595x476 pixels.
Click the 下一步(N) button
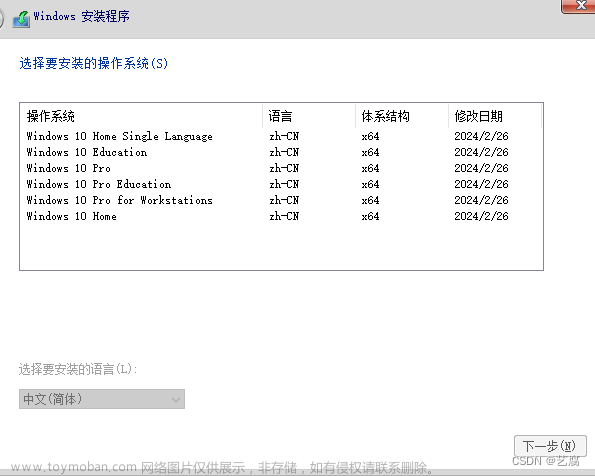pos(550,446)
